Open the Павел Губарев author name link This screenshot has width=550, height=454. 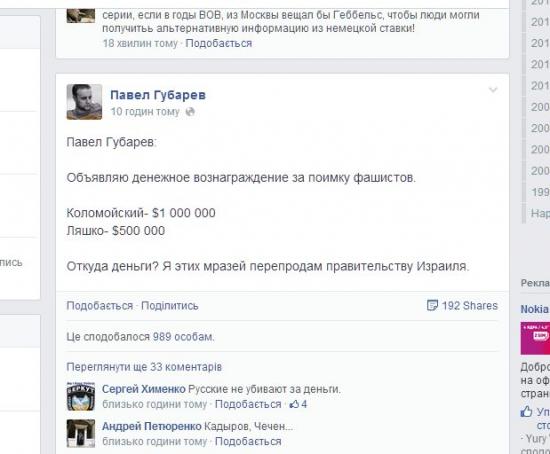point(158,95)
